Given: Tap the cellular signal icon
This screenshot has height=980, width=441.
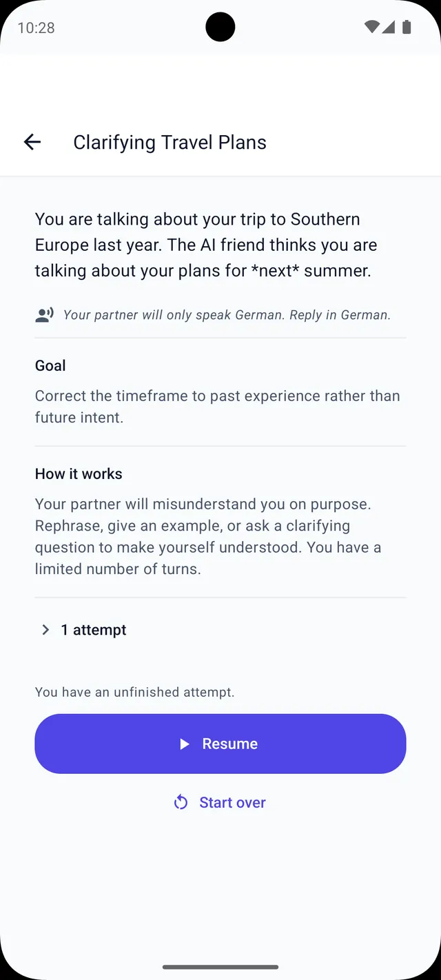Looking at the screenshot, I should click(389, 28).
